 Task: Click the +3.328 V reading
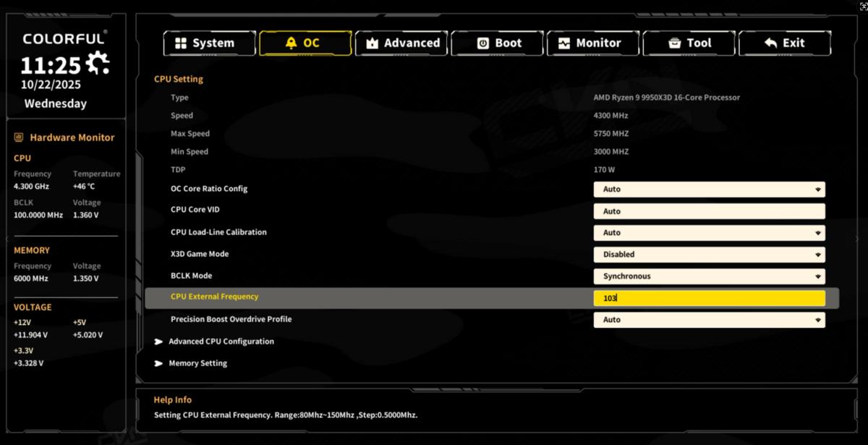click(28, 363)
